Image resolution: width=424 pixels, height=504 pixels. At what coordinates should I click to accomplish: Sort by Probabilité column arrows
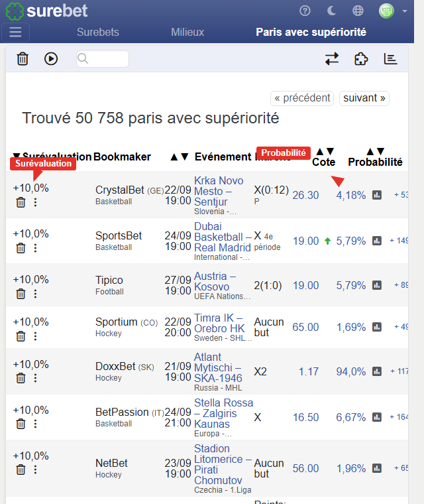pos(375,151)
